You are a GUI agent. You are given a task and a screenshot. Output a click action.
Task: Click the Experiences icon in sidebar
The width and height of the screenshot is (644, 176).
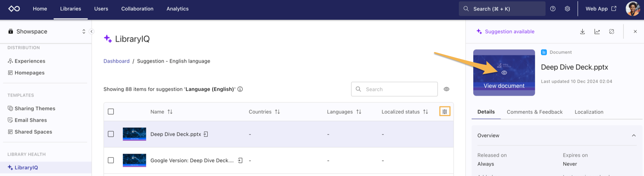click(x=10, y=61)
